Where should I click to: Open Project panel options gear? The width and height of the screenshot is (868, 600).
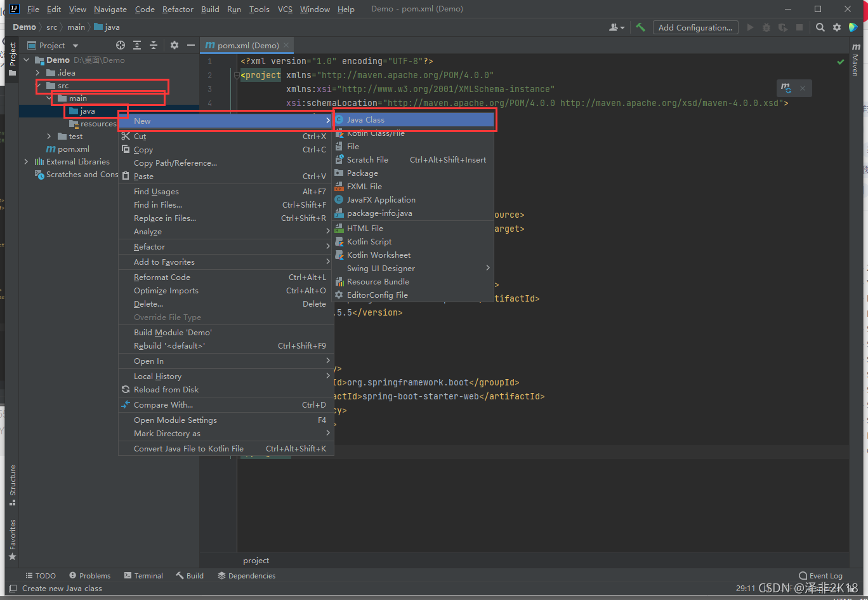[x=174, y=45]
